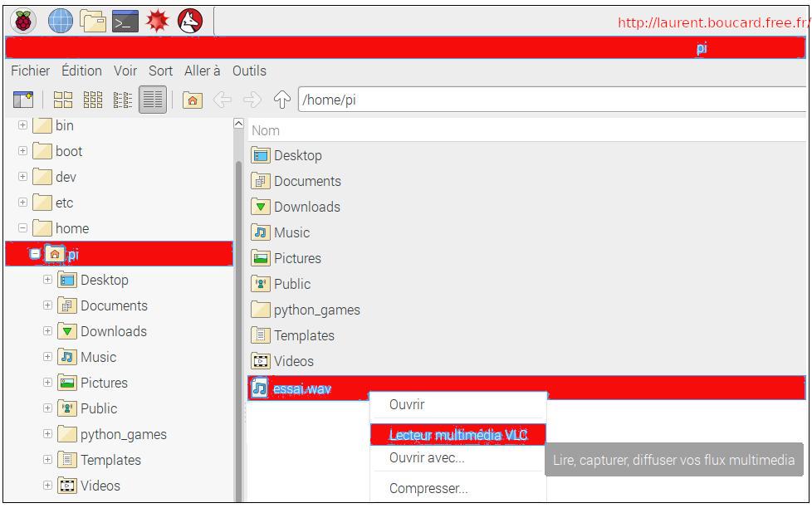The height and width of the screenshot is (508, 812).
Task: Open the Aller à menu
Action: pyautogui.click(x=203, y=71)
